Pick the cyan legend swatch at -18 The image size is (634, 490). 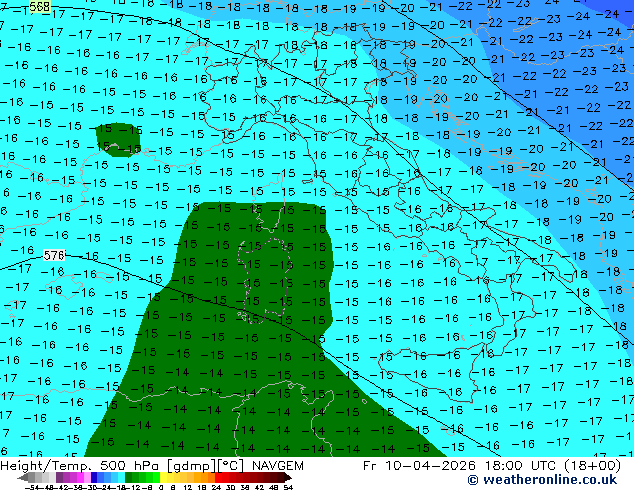click(x=121, y=477)
